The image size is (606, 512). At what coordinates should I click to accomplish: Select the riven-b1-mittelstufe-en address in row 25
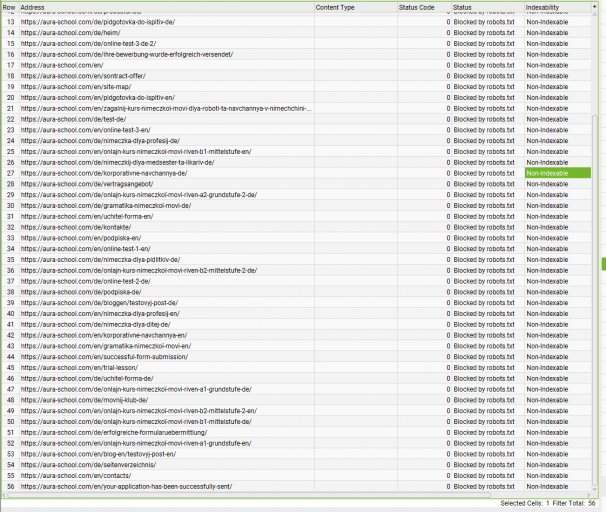tap(136, 152)
